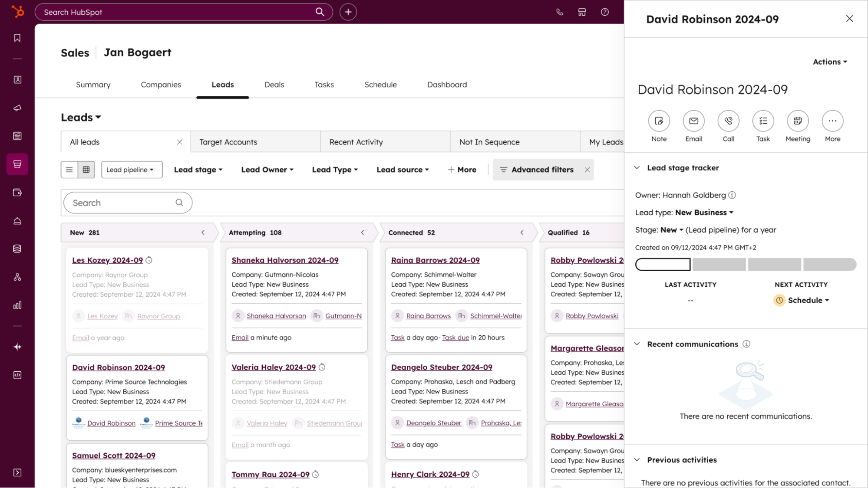Open the help question mark icon
This screenshot has height=488, width=868.
point(605,12)
